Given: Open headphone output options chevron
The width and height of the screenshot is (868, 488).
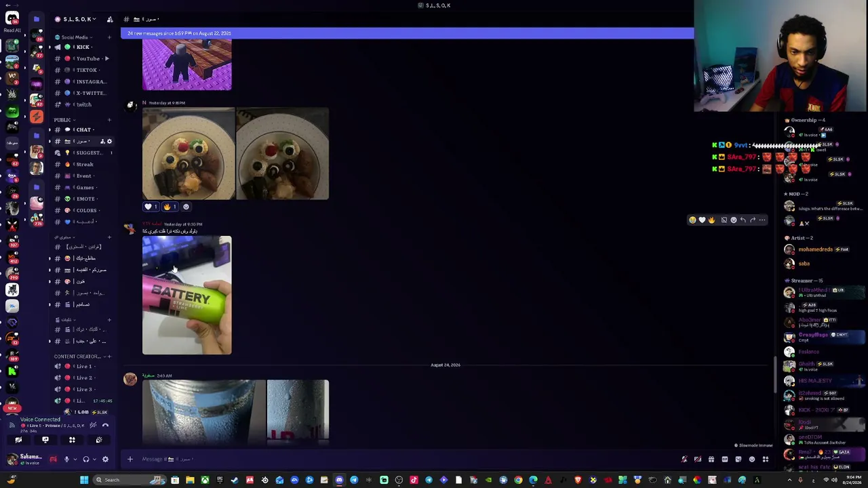Looking at the screenshot, I should click(x=94, y=460).
